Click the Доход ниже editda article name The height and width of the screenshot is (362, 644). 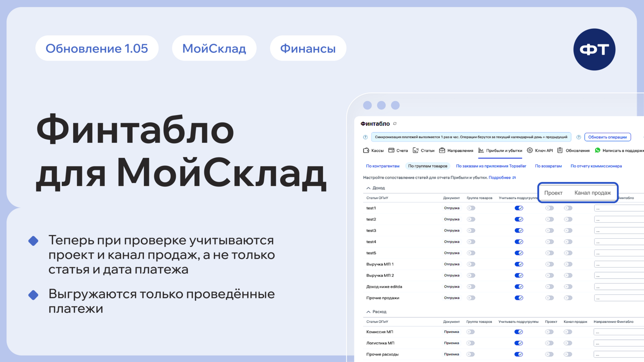pyautogui.click(x=384, y=287)
